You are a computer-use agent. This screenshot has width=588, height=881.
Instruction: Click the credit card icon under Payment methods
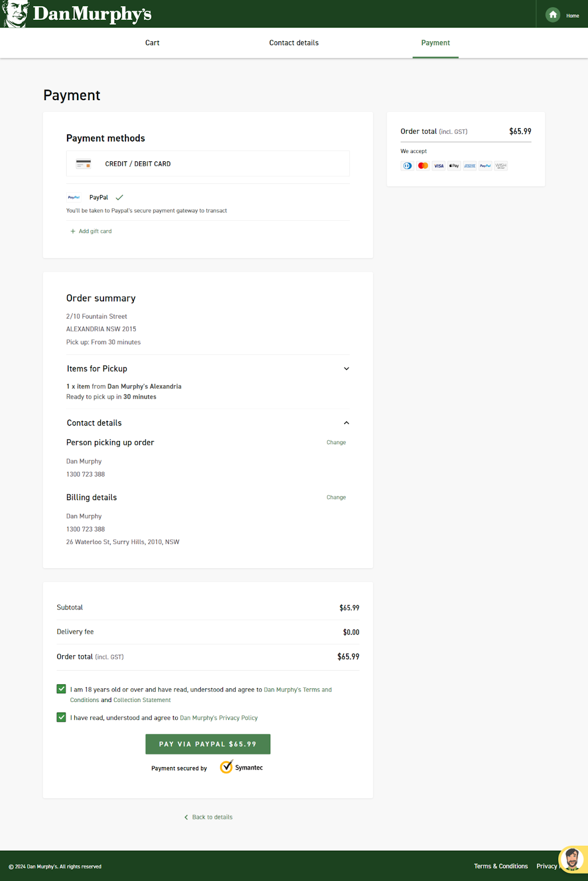click(84, 164)
